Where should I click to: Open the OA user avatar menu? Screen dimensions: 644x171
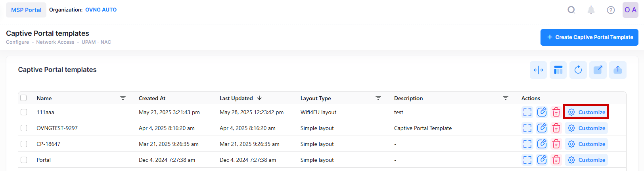point(630,10)
